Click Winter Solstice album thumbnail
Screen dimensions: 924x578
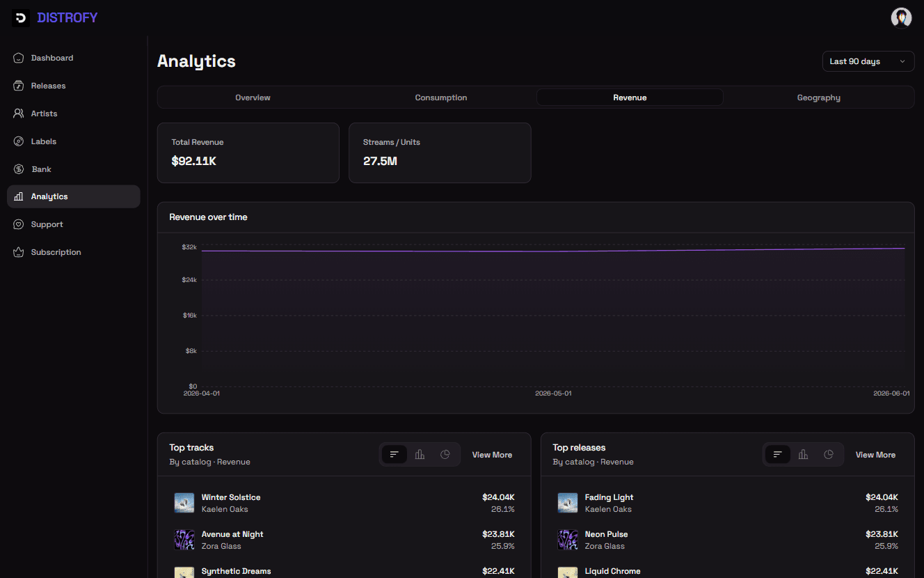click(184, 503)
